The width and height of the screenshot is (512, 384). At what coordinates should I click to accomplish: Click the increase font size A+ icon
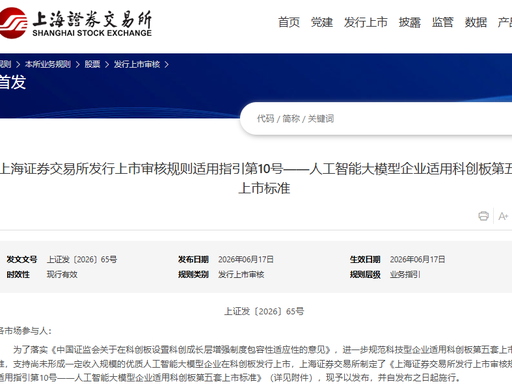(x=503, y=216)
